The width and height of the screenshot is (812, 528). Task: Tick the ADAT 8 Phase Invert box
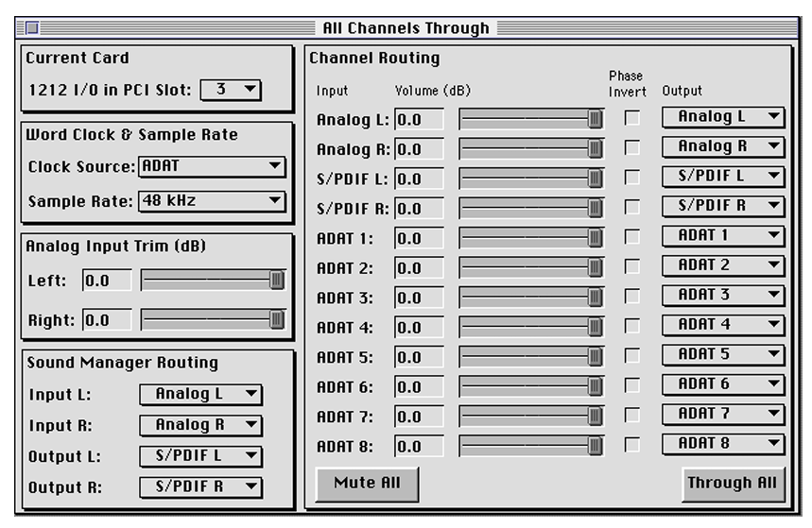point(631,444)
